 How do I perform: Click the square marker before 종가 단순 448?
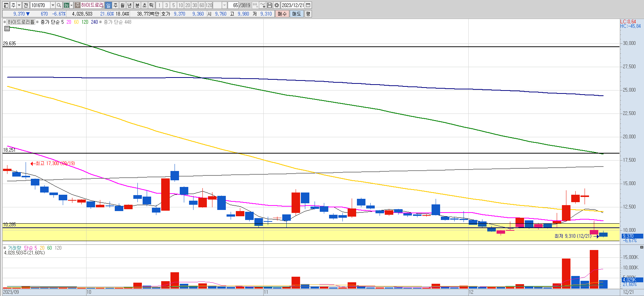tap(101, 22)
